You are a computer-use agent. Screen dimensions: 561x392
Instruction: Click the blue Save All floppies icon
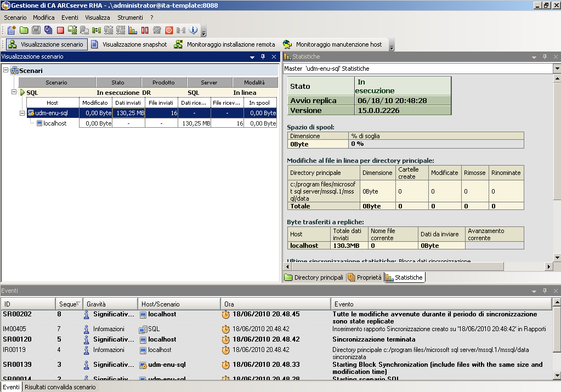tap(48, 30)
